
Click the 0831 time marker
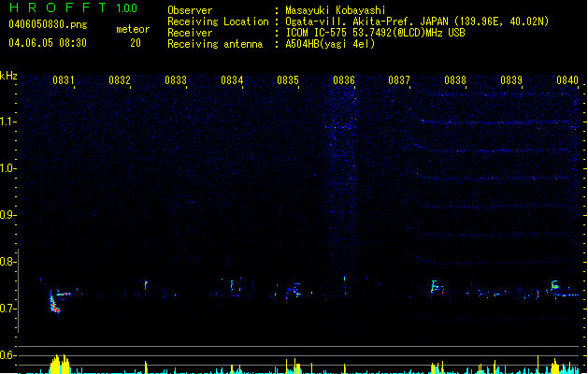coord(64,80)
